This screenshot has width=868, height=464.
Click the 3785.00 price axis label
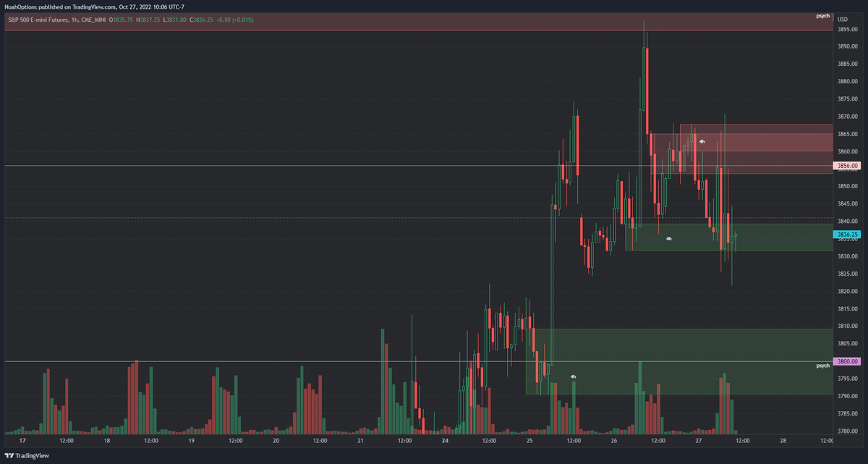[847, 414]
